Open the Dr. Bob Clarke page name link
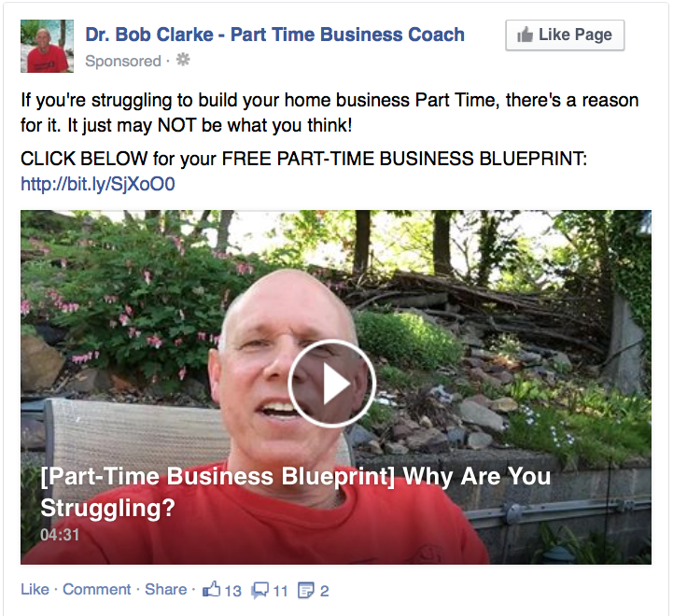This screenshot has width=673, height=616. click(x=274, y=35)
